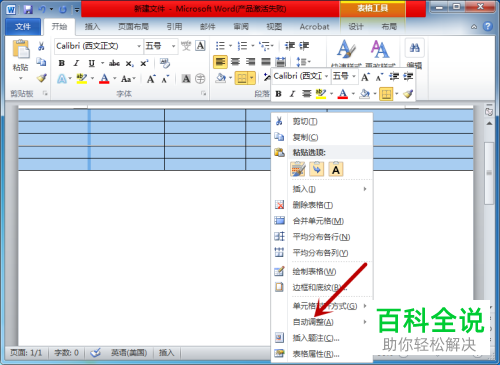500x365 pixels.
Task: Open the ribbon font size dropdown
Action: pyautogui.click(x=173, y=46)
